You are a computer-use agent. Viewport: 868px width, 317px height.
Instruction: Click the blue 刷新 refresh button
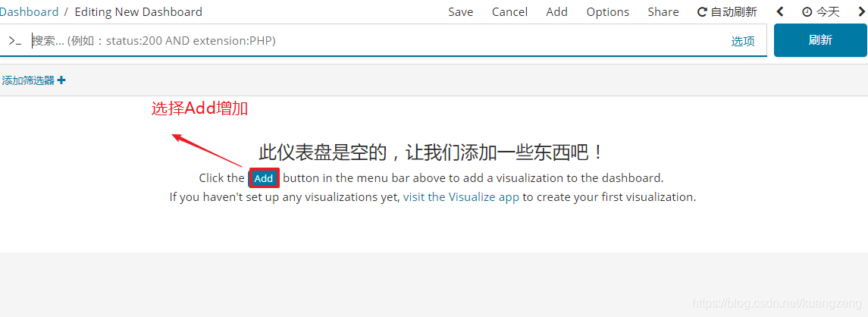820,40
